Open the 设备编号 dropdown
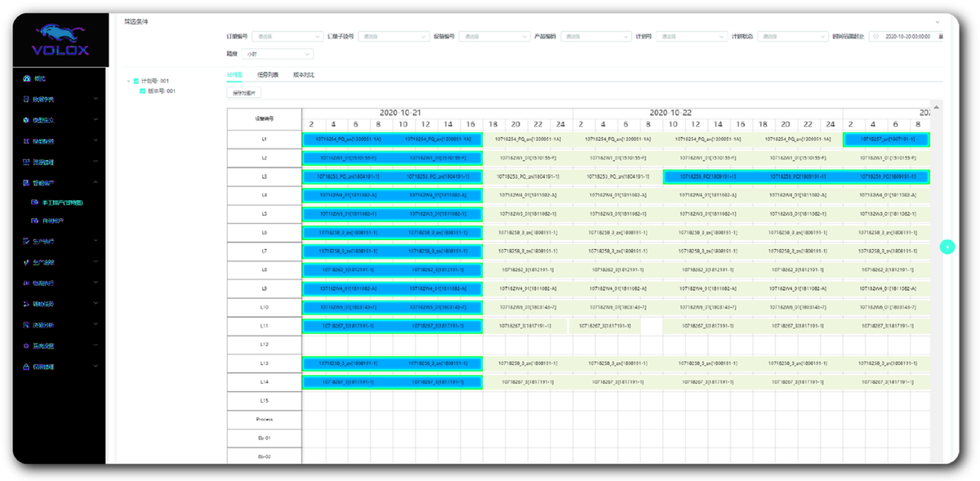The image size is (980, 481). [x=497, y=36]
